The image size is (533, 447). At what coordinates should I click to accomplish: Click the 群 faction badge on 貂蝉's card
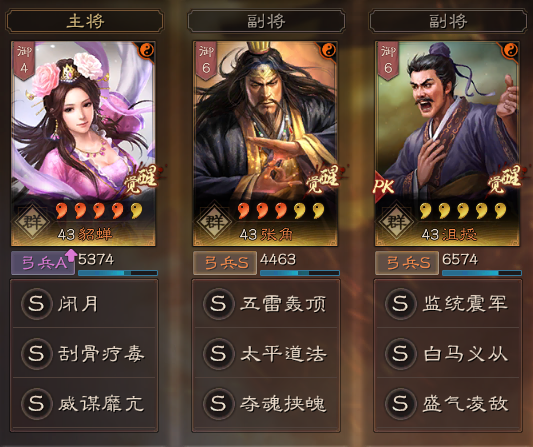[33, 222]
